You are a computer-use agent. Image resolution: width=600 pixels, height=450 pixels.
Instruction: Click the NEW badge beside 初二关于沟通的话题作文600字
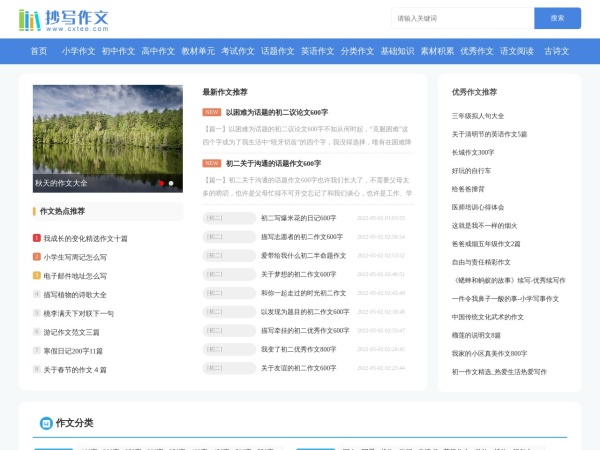(x=211, y=163)
